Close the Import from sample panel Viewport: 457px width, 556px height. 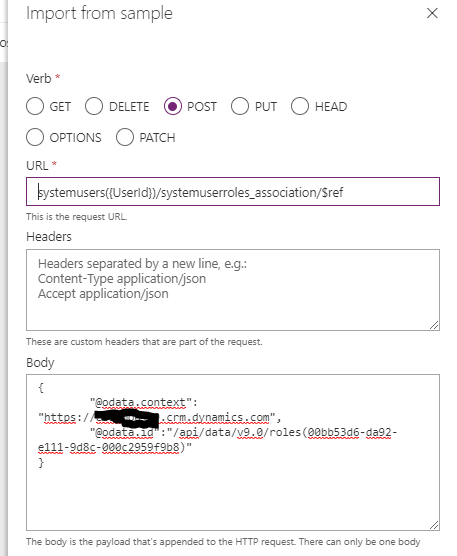coord(432,13)
